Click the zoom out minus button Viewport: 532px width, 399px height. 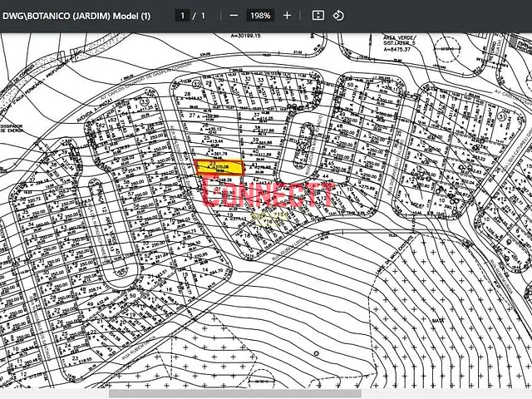point(234,16)
